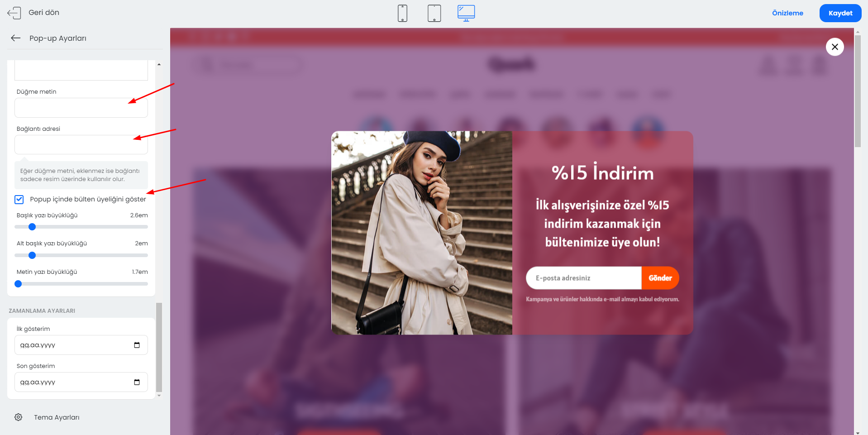This screenshot has height=435, width=868.
Task: Open calendar picker for Son gösterim
Action: 137,382
